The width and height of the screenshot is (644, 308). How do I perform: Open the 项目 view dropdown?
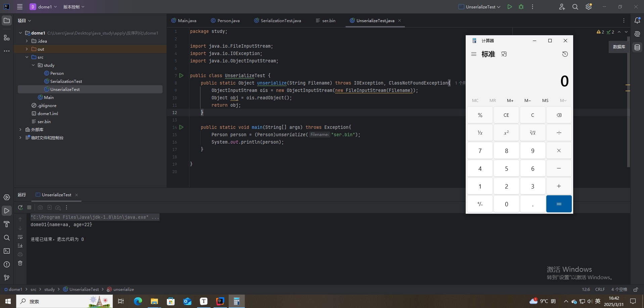tap(25, 21)
